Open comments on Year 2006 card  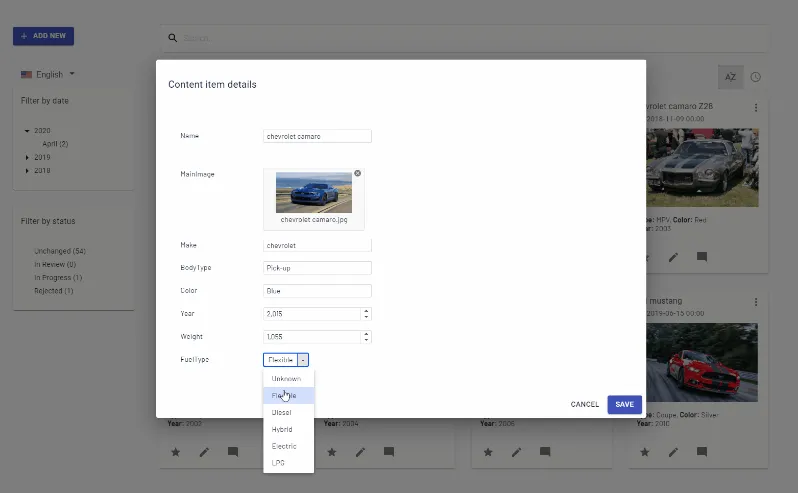tap(545, 452)
